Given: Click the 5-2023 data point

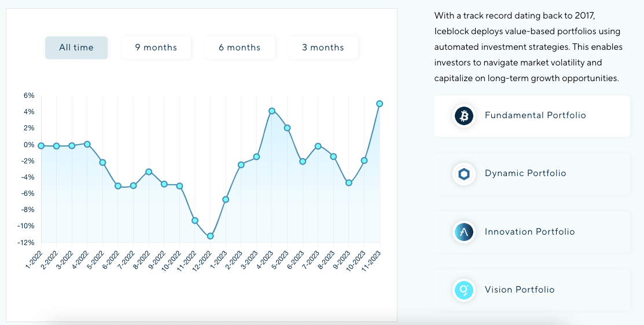Looking at the screenshot, I should click(287, 127).
